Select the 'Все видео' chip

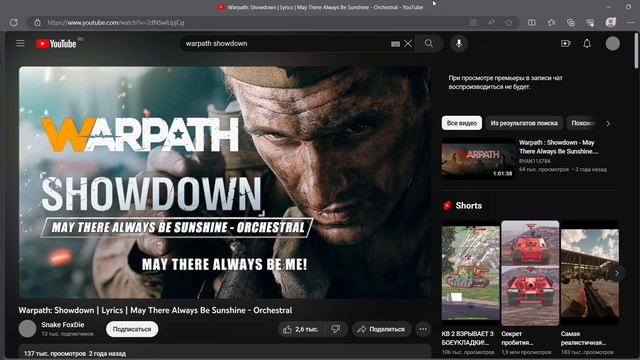click(x=462, y=123)
